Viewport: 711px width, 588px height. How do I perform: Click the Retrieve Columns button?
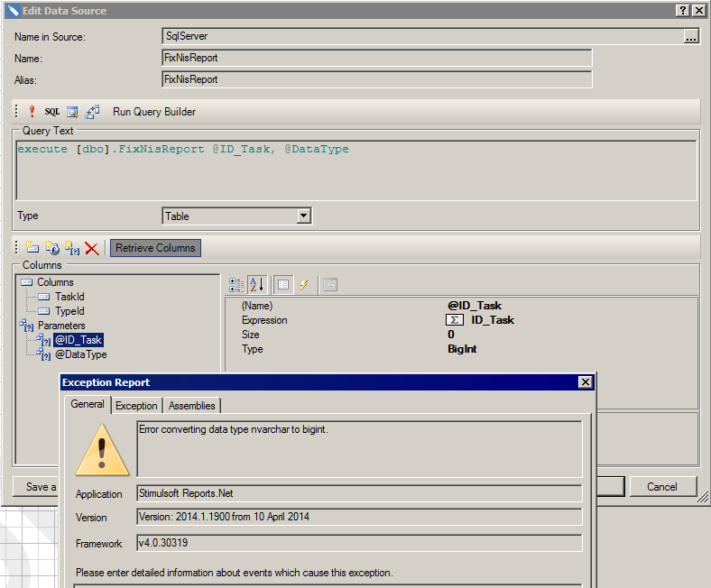pos(155,248)
